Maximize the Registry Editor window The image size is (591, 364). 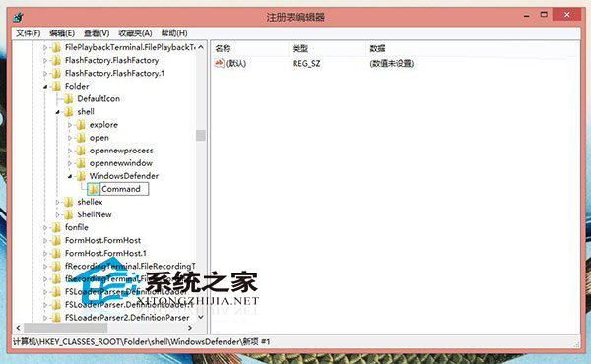click(x=544, y=15)
